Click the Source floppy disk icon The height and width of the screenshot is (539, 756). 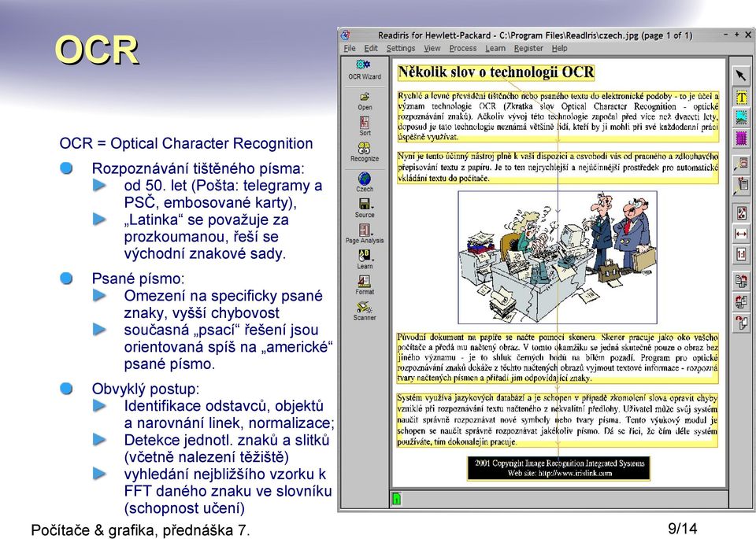point(365,204)
